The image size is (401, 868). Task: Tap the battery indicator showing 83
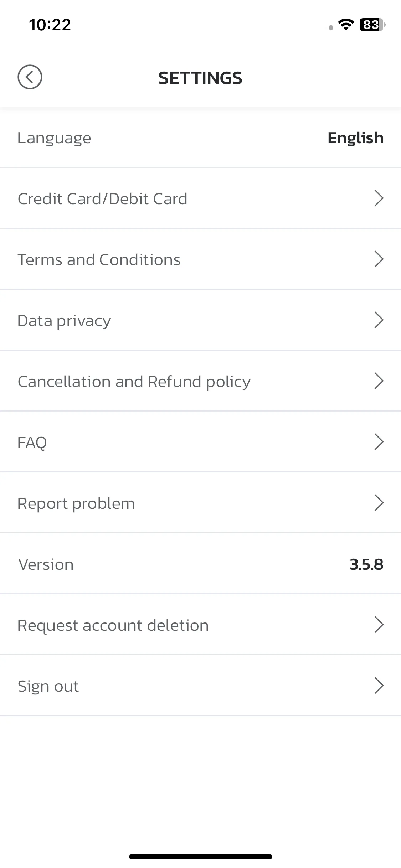point(372,25)
